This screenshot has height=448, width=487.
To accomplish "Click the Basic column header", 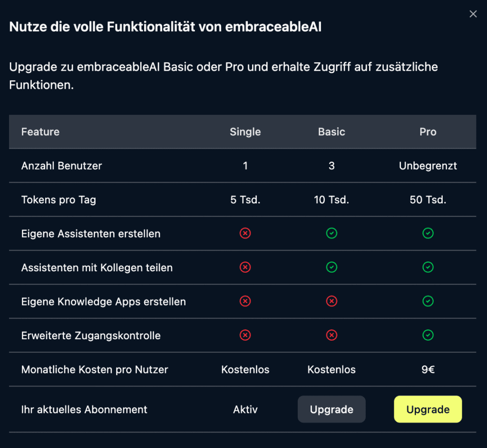I will coord(331,132).
